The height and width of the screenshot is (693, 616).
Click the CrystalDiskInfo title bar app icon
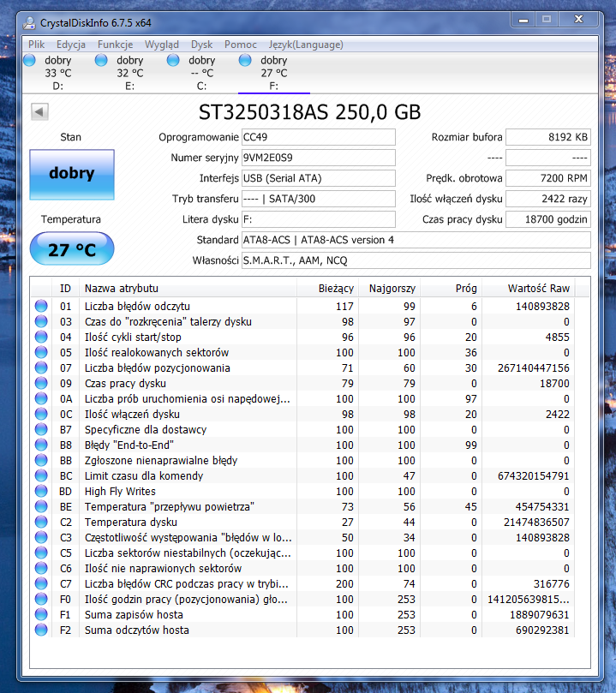pyautogui.click(x=30, y=22)
